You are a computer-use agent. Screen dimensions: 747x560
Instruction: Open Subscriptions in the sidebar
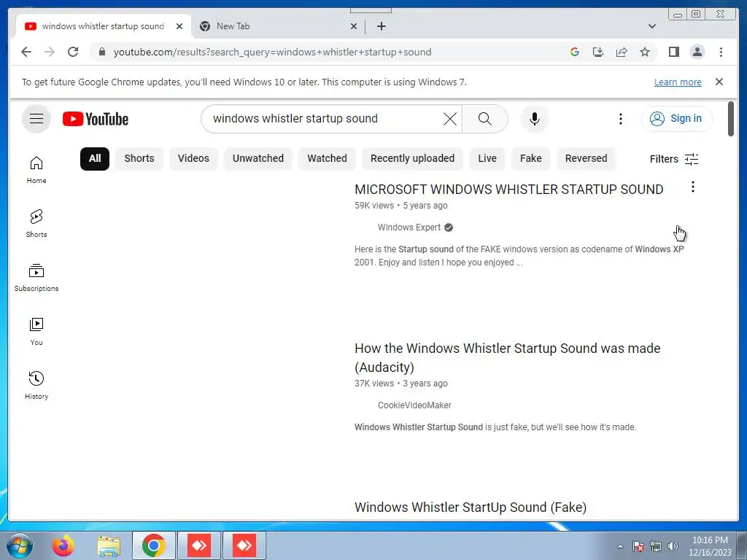(36, 278)
